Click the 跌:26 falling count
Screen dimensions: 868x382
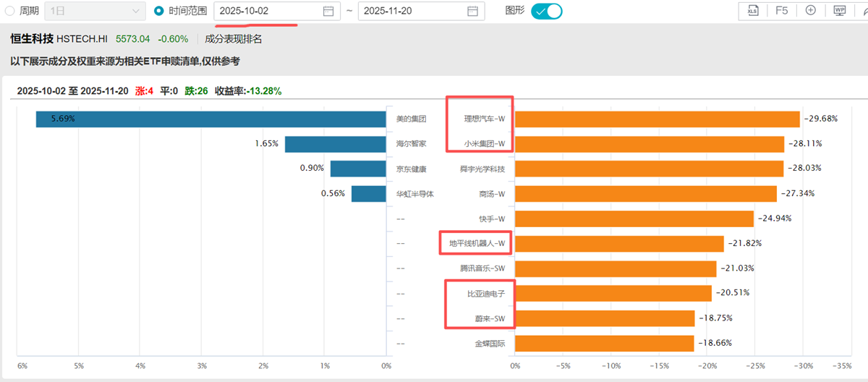click(196, 91)
